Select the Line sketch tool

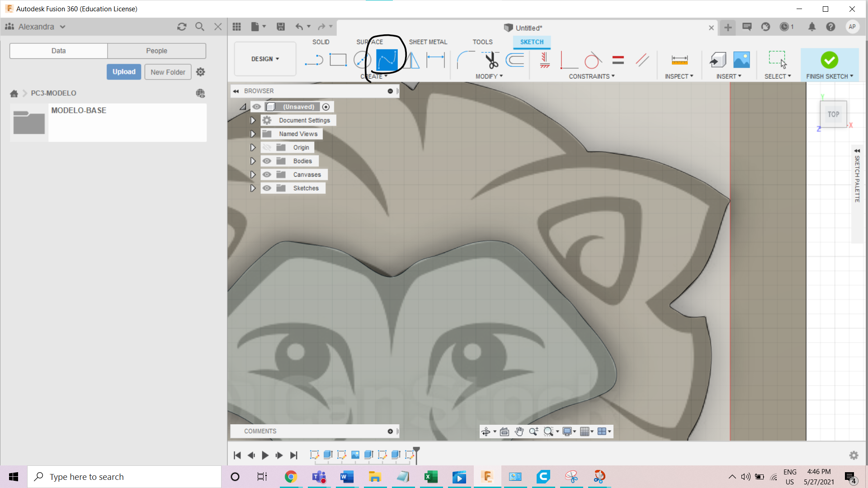pos(314,60)
